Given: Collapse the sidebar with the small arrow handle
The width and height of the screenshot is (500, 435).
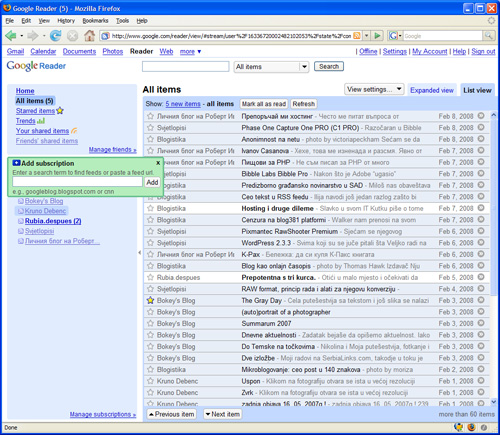Looking at the screenshot, I should (139, 253).
